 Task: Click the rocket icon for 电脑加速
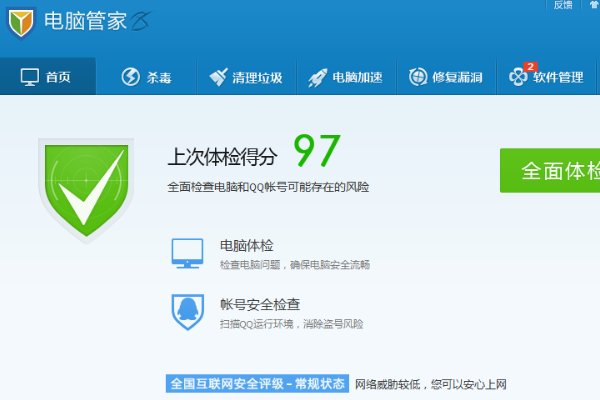318,77
